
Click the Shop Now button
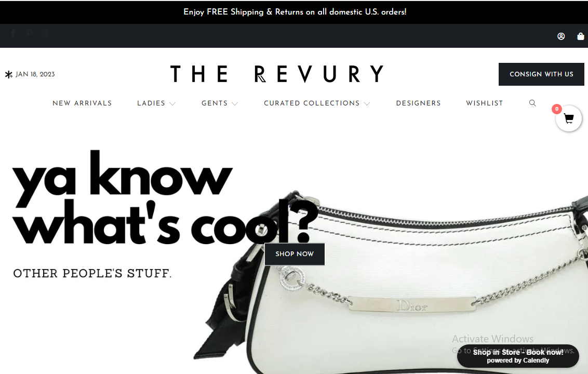point(295,254)
